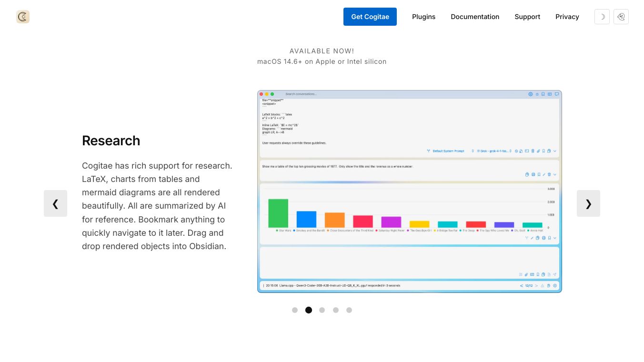The width and height of the screenshot is (644, 362).
Task: Open the Plugins menu item
Action: tap(423, 17)
